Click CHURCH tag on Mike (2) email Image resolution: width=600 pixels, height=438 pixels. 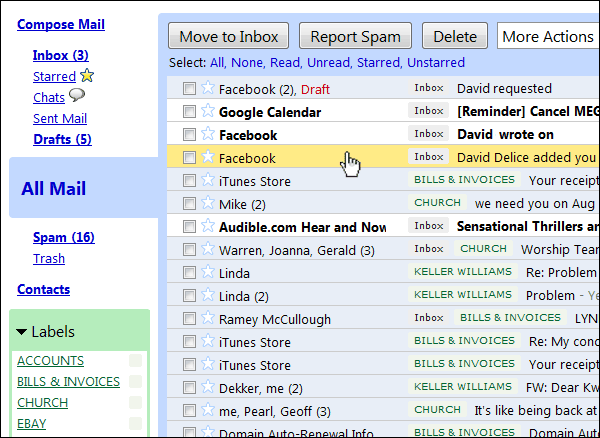pyautogui.click(x=437, y=203)
